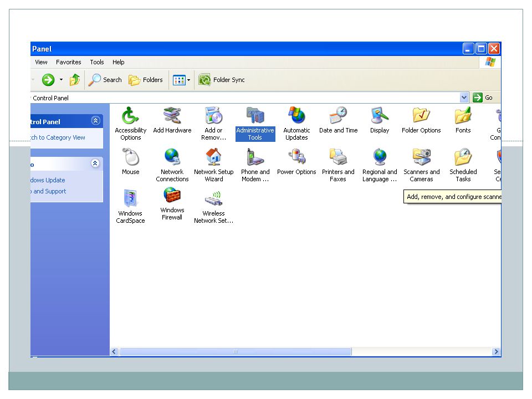This screenshot has height=399, width=532.
Task: Click the scroll right arrow
Action: pyautogui.click(x=496, y=352)
